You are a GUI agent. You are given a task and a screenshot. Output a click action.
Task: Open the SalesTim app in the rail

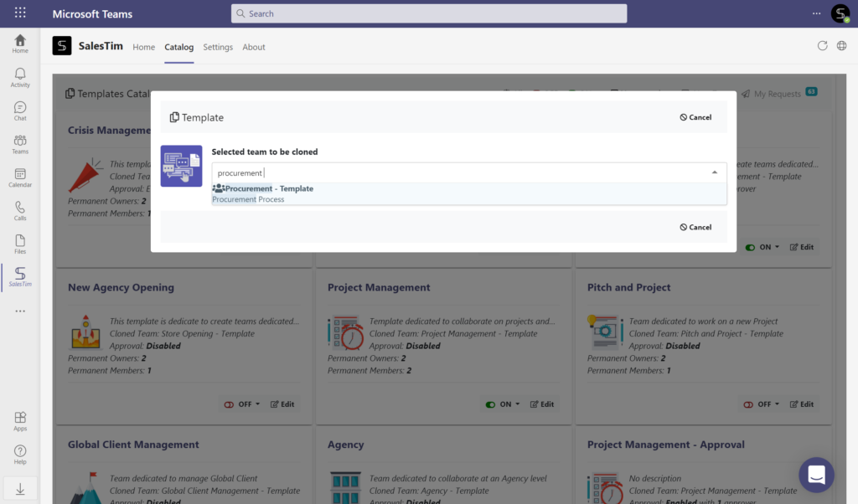[x=20, y=277]
